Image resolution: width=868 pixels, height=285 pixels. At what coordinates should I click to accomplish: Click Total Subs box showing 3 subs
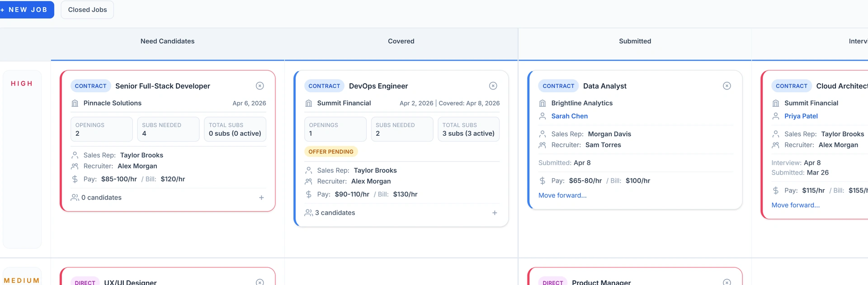[469, 129]
